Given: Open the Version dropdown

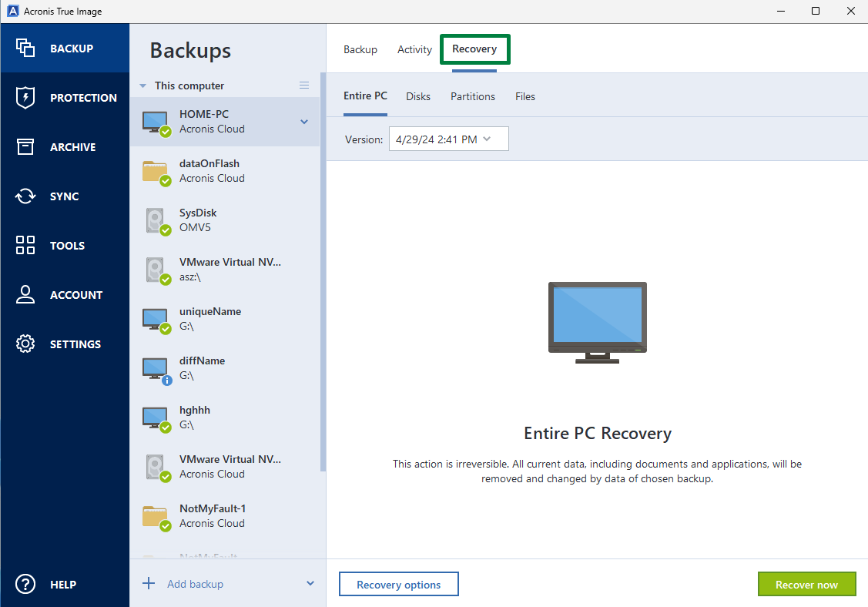Looking at the screenshot, I should point(448,139).
